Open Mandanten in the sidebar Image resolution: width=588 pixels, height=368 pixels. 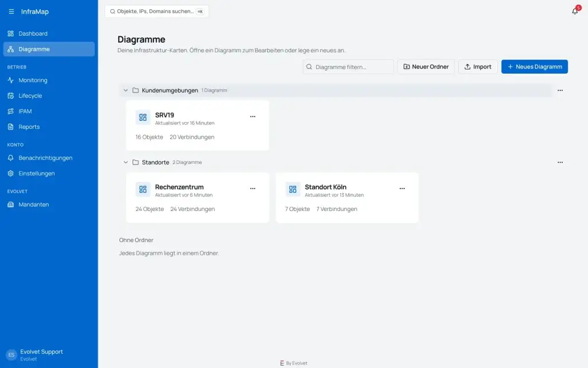coord(49,205)
